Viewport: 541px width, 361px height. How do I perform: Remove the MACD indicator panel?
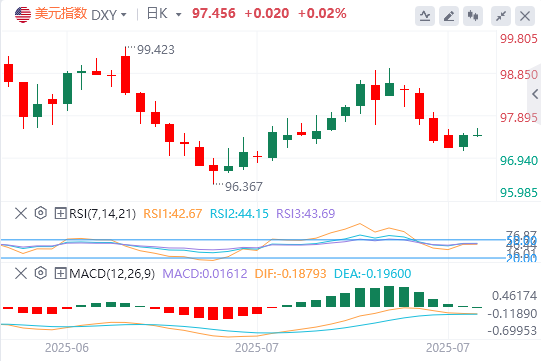(21, 273)
